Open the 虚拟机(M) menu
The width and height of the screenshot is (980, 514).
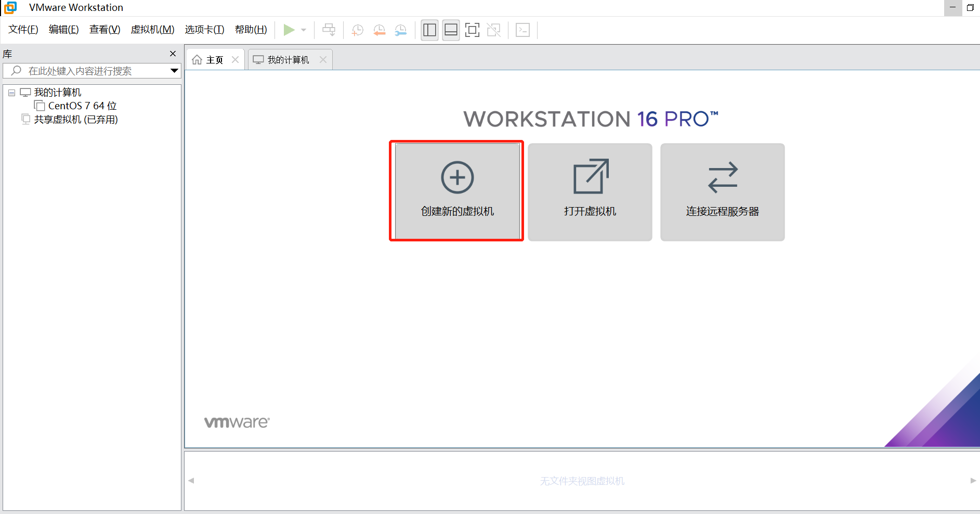point(152,30)
